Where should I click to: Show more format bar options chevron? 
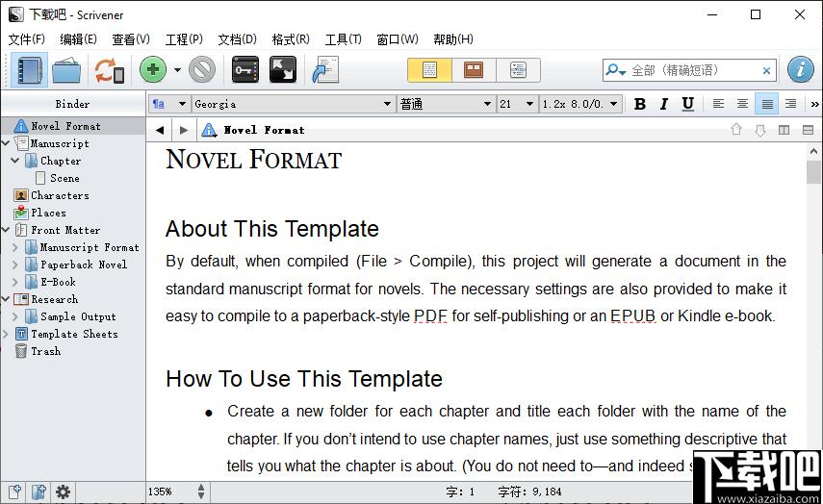pyautogui.click(x=814, y=104)
